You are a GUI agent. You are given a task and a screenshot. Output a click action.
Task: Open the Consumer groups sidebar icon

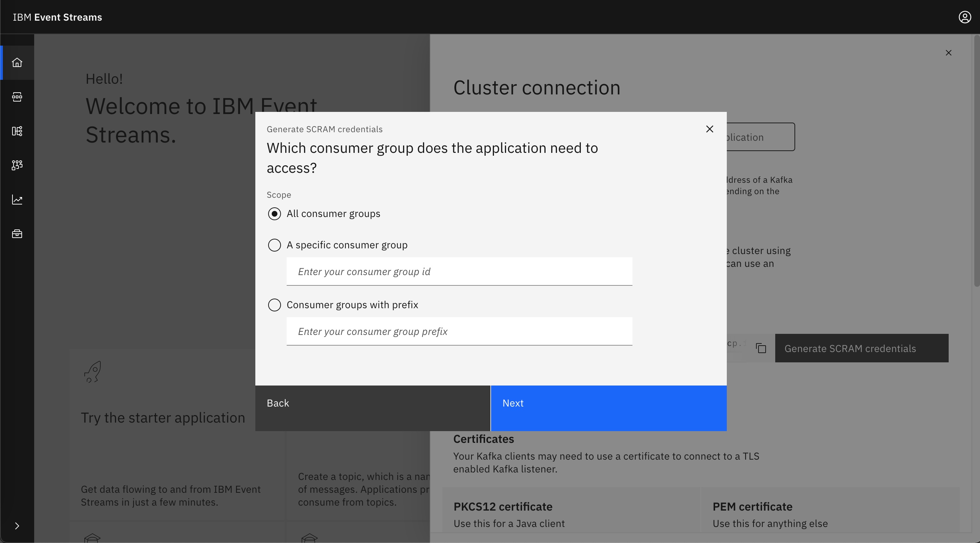17,165
